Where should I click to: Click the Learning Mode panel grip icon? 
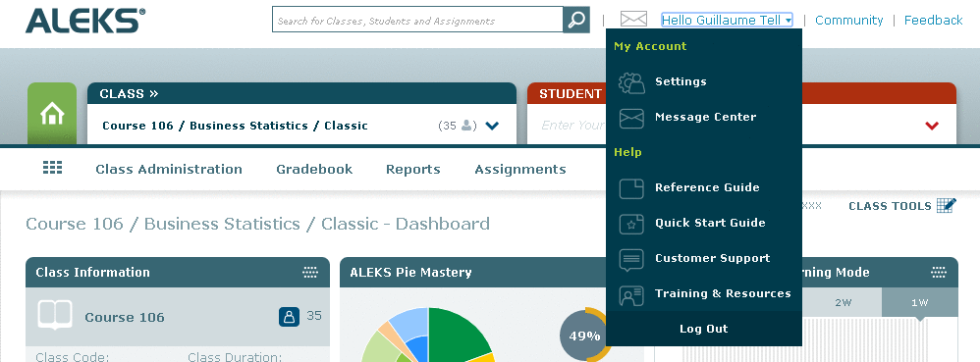click(939, 272)
